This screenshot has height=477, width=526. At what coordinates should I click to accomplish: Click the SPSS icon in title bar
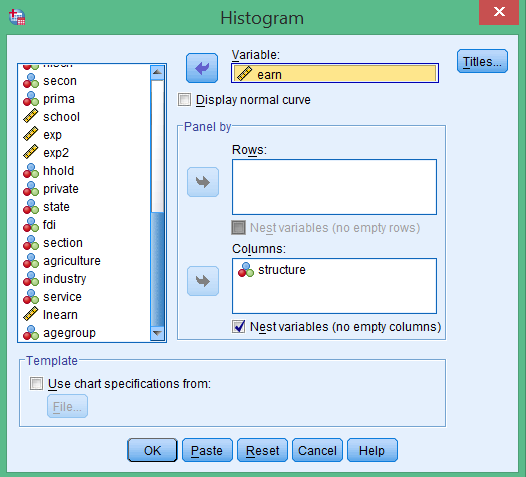[17, 17]
